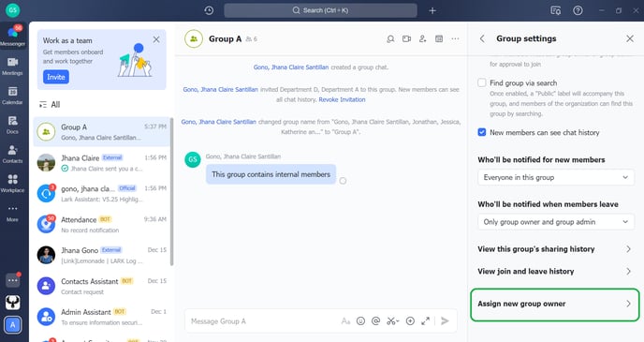
Task: Open notified when members leave dropdown
Action: coord(556,222)
